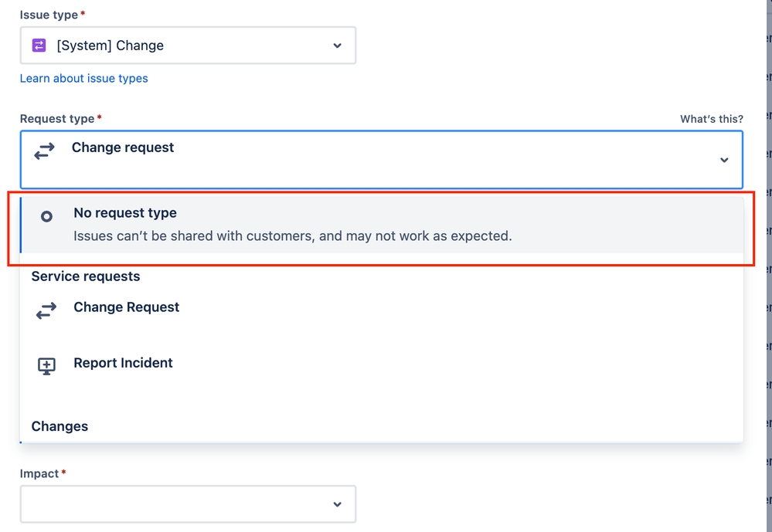772x532 pixels.
Task: Click the What's this? help link
Action: point(711,119)
